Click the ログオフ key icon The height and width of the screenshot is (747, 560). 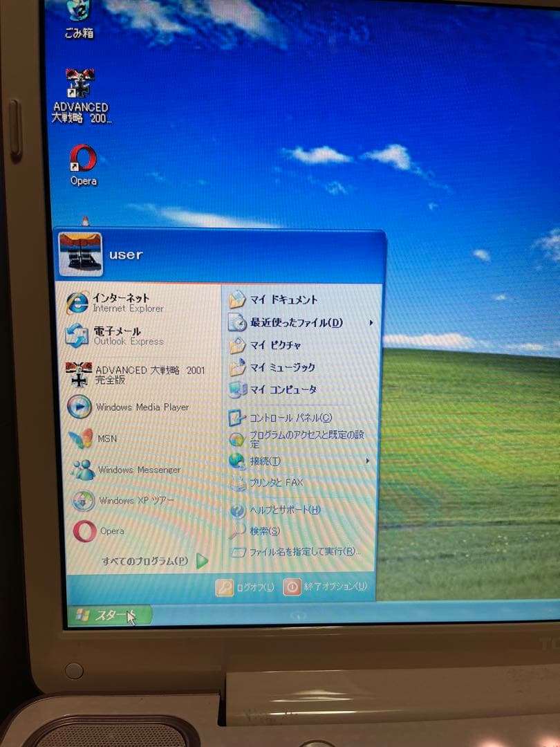(x=224, y=588)
